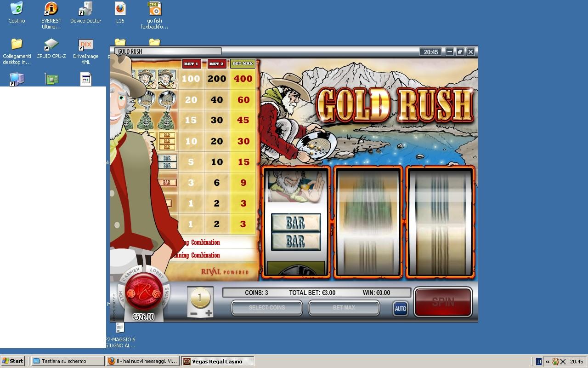This screenshot has width=588, height=368.
Task: Click the WIN: €0.00 readout
Action: (x=376, y=293)
